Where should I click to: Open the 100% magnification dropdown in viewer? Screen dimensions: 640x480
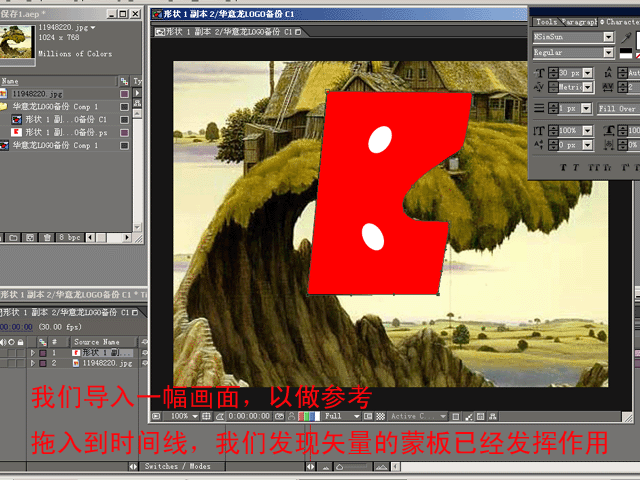pos(195,416)
